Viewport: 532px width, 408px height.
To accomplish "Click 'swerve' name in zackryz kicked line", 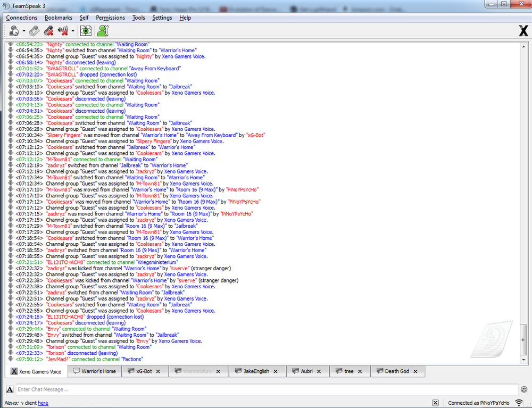I will coord(179,268).
